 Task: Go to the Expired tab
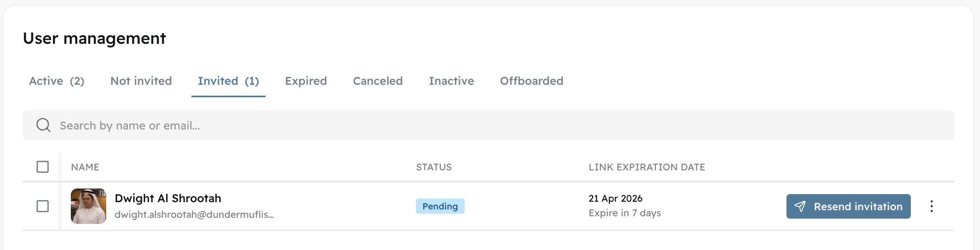tap(306, 81)
